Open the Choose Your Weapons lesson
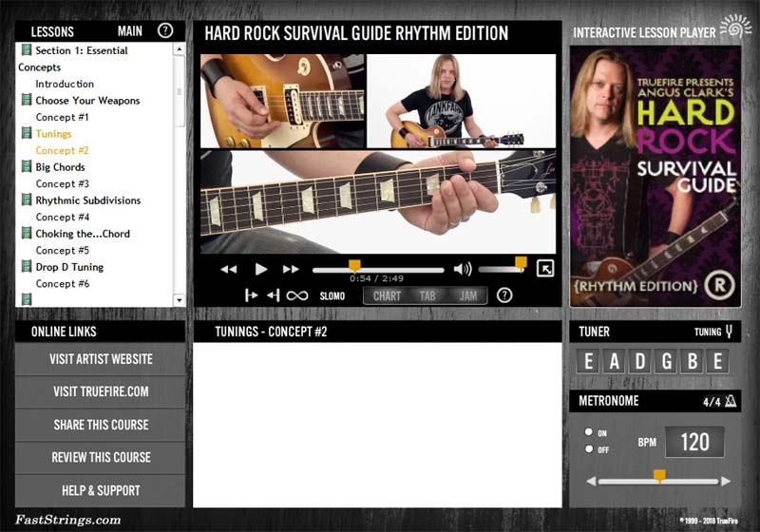The width and height of the screenshot is (760, 532). (x=87, y=101)
